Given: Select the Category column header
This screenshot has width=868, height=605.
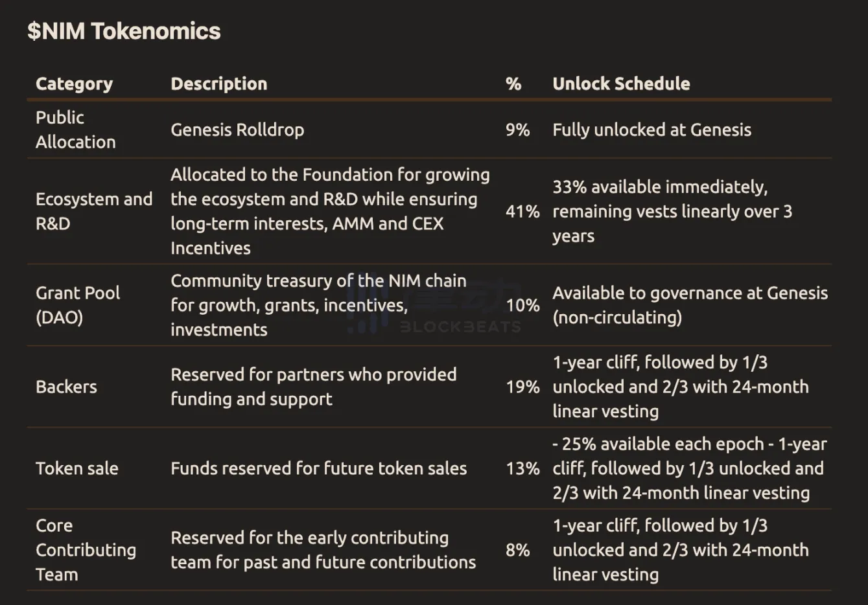Looking at the screenshot, I should 74,84.
